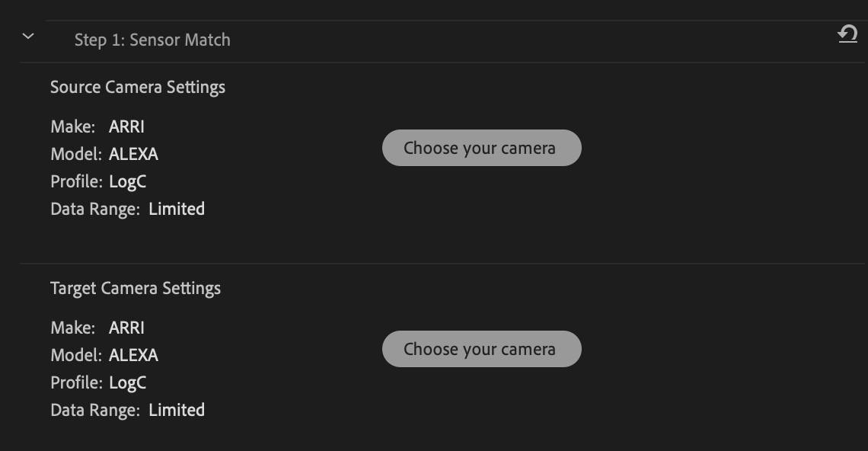This screenshot has width=868, height=451.
Task: Click the Data Range label in Target settings
Action: 95,411
